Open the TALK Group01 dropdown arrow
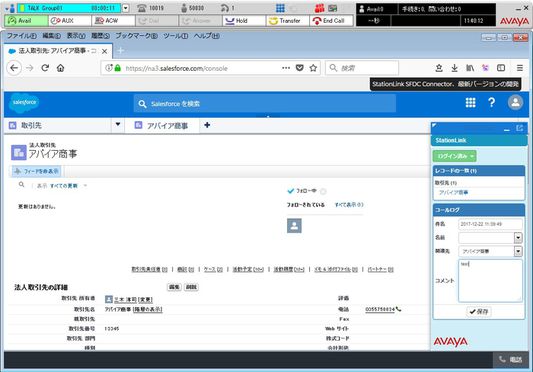Screen dimensions: 533x372 pos(126,8)
